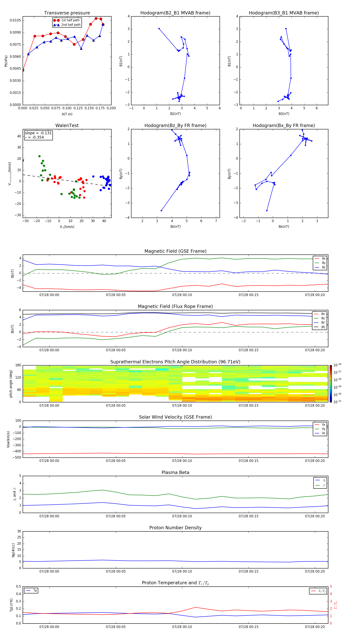This screenshot has height=644, width=351.
Task: Click the 'Vy' entry in velocity legend
Action: [320, 429]
